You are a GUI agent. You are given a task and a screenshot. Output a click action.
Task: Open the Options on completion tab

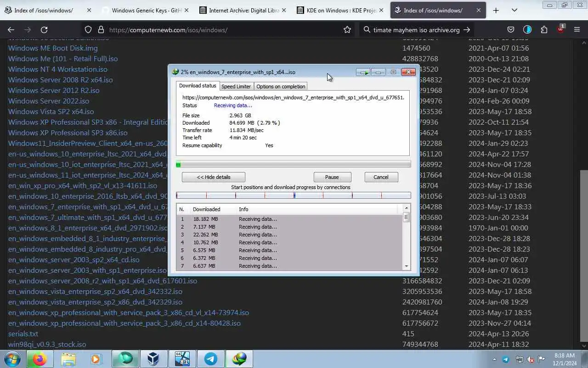pyautogui.click(x=281, y=86)
